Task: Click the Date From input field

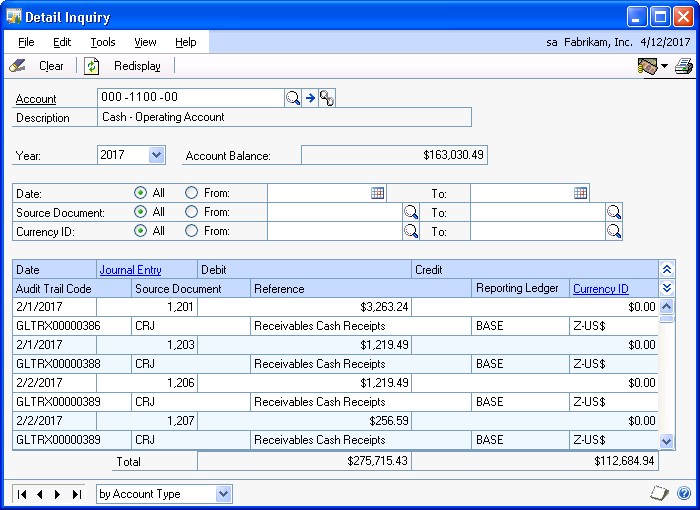Action: coord(319,193)
